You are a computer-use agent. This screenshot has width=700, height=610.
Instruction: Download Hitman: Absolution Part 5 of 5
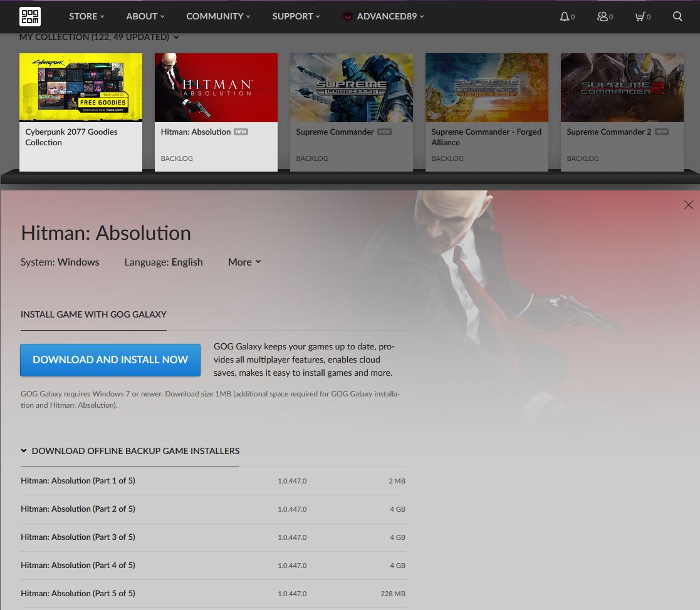coord(213,594)
